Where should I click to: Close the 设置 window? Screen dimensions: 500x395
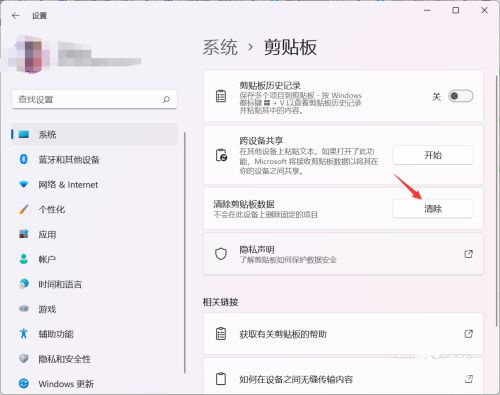[x=484, y=11]
